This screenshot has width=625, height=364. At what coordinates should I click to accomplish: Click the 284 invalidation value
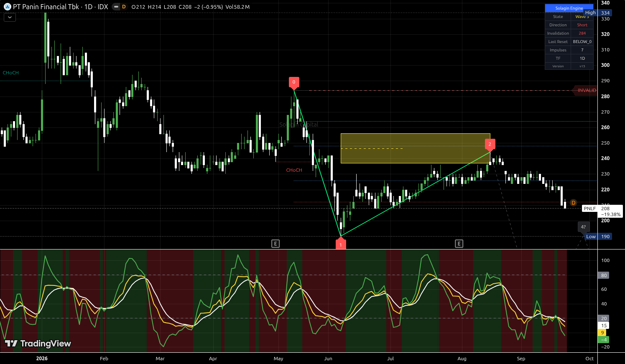(582, 33)
